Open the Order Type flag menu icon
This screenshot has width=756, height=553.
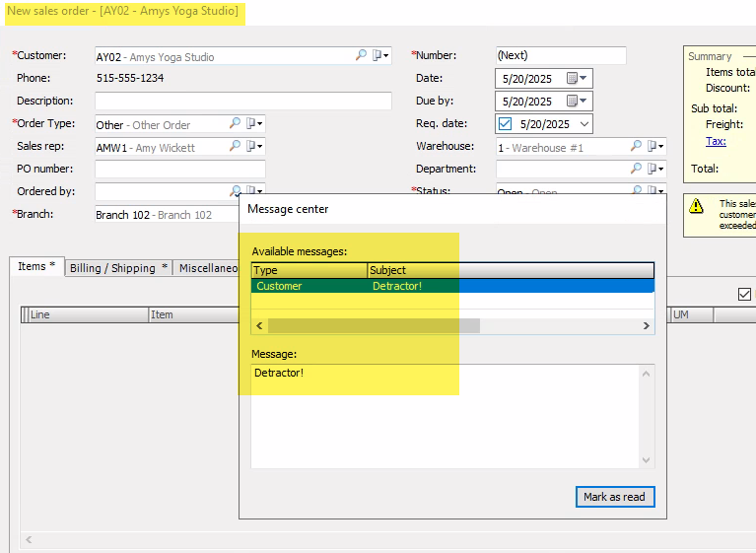pyautogui.click(x=254, y=123)
